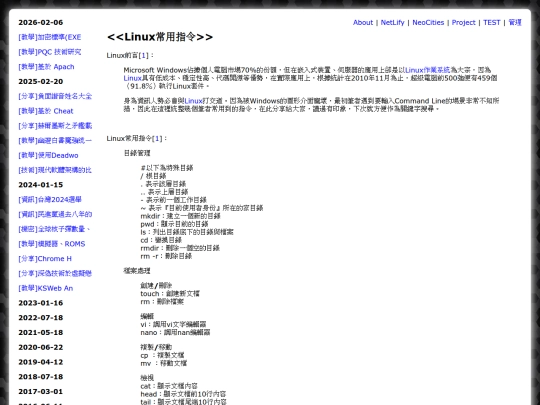
Task: Open the sidebar post mentioning ROMS
Action: coord(52,244)
